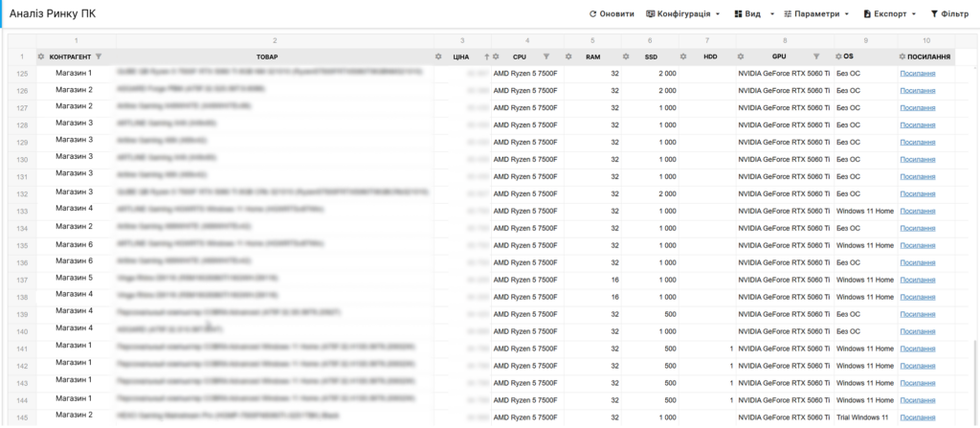Click the filter funnel in GPU header
The width and height of the screenshot is (980, 428).
click(x=816, y=56)
